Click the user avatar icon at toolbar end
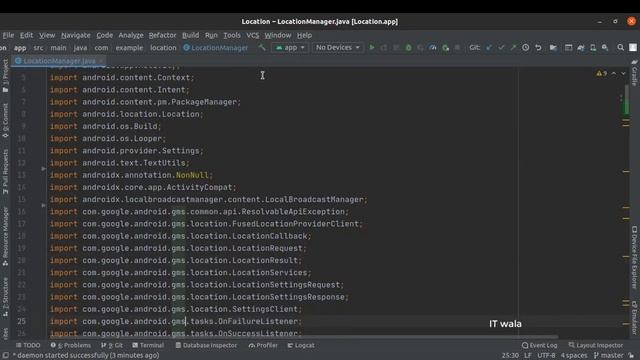Image resolution: width=640 pixels, height=360 pixels. tap(633, 48)
